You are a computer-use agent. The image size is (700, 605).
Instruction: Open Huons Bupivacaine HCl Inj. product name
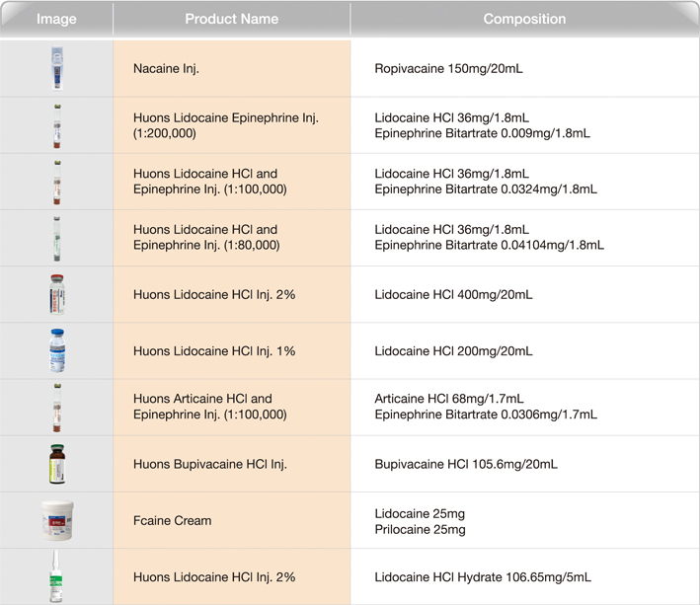(209, 464)
